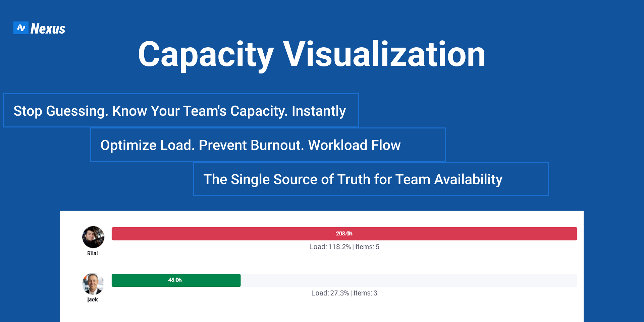This screenshot has height=322, width=644.
Task: Click the word Instantly in first tagline
Action: point(319,111)
